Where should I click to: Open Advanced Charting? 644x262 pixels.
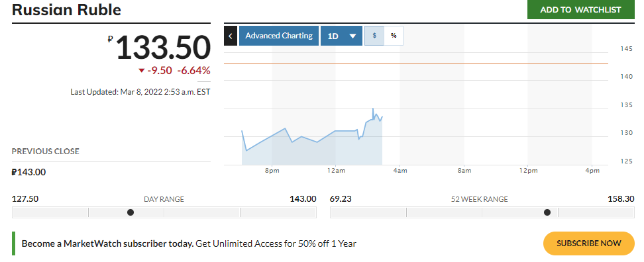[279, 36]
